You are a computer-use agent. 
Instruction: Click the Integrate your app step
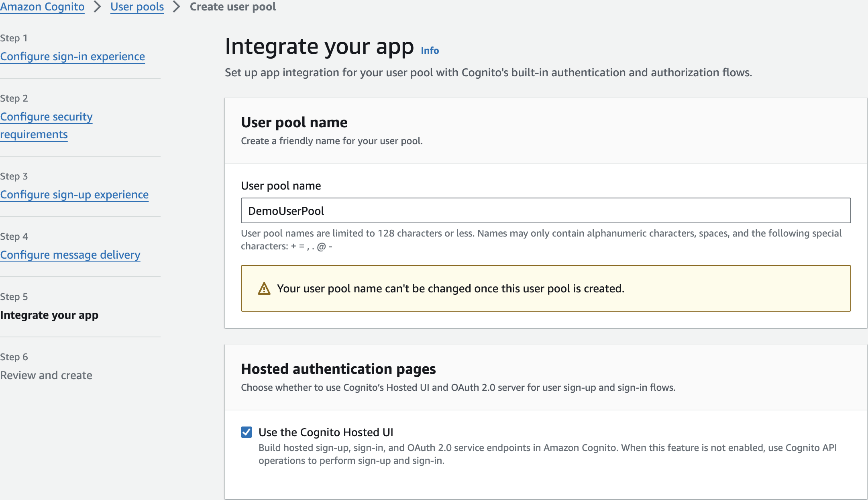pos(49,315)
